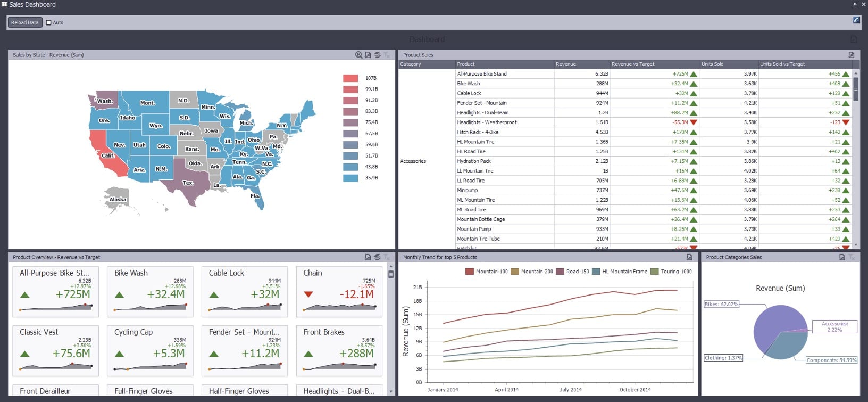The image size is (868, 402).
Task: Open the map's values layers icon
Action: [377, 55]
